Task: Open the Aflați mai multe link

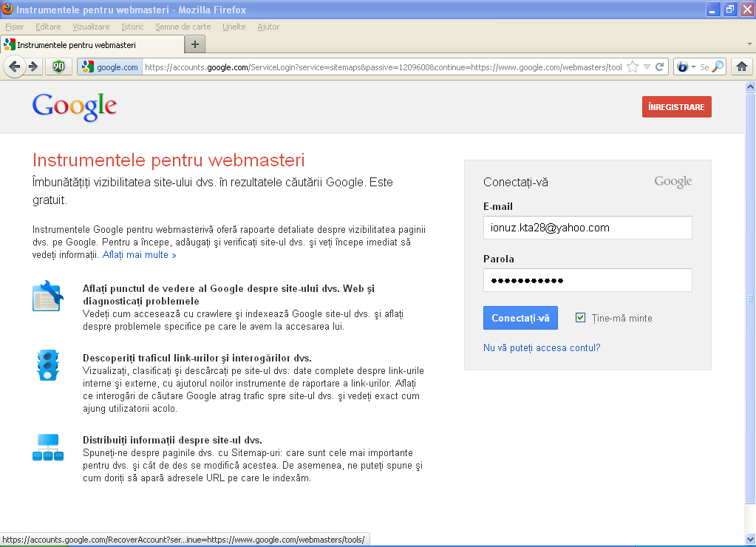Action: pyautogui.click(x=140, y=255)
